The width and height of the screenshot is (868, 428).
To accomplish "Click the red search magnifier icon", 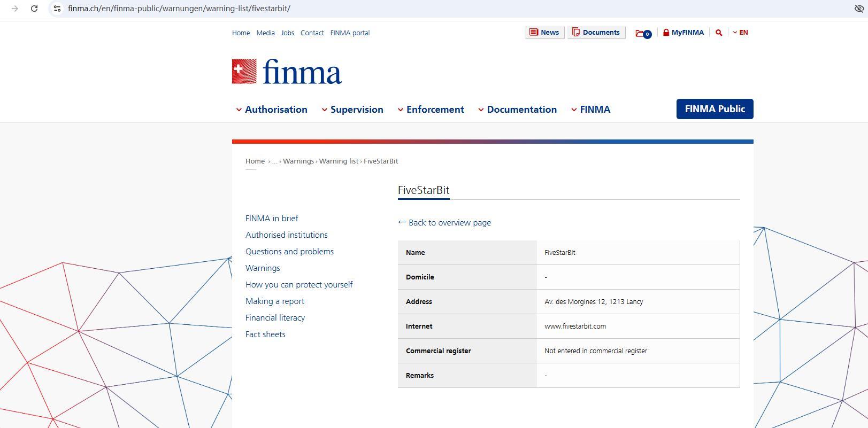I will pos(719,33).
